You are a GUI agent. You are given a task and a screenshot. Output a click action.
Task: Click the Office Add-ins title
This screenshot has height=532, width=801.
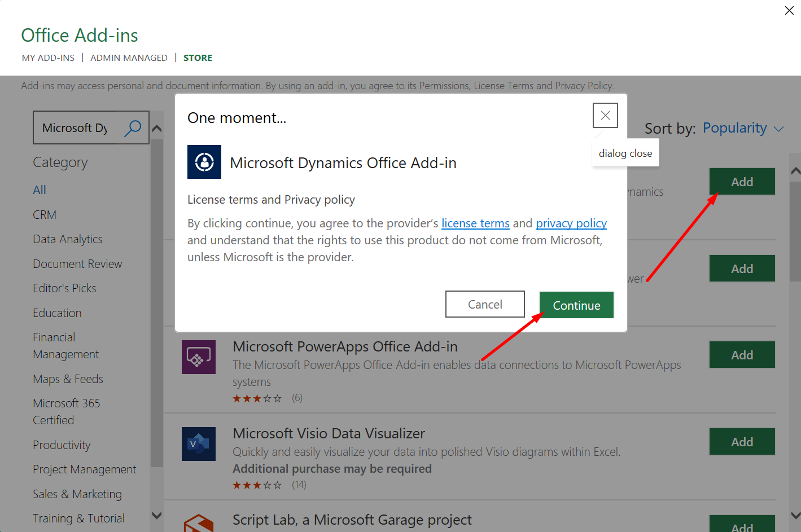(80, 35)
